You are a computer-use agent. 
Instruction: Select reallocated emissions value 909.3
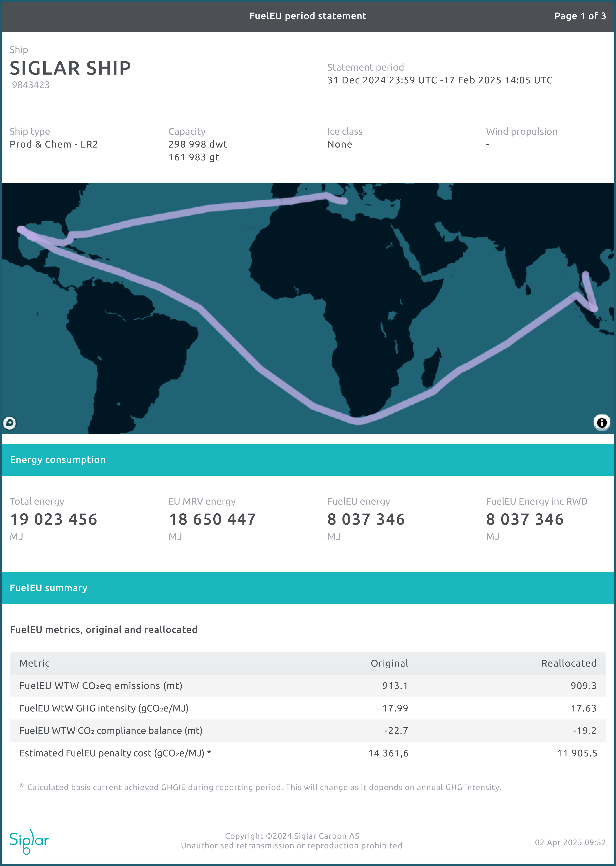(x=583, y=686)
